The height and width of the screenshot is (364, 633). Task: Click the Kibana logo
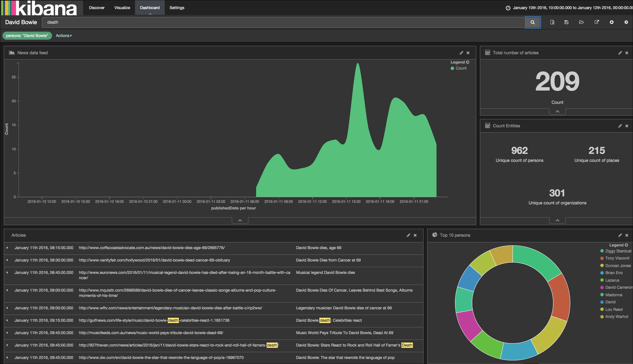(x=41, y=8)
